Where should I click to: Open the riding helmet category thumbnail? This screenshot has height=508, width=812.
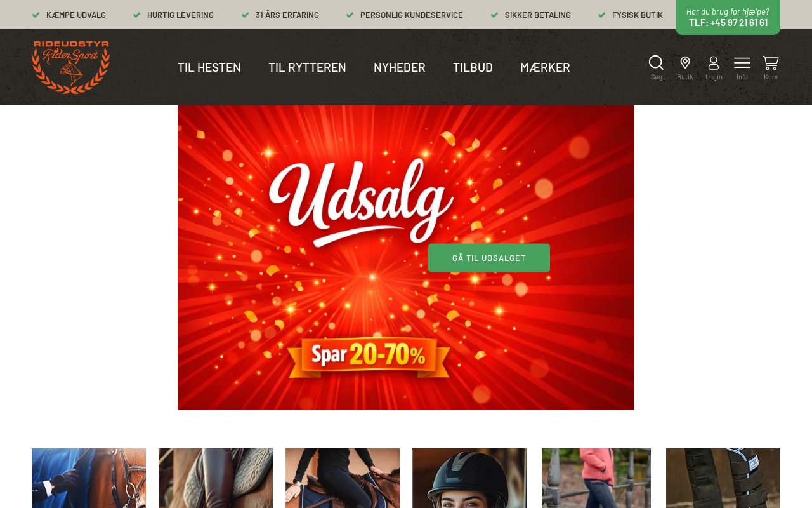tap(469, 478)
